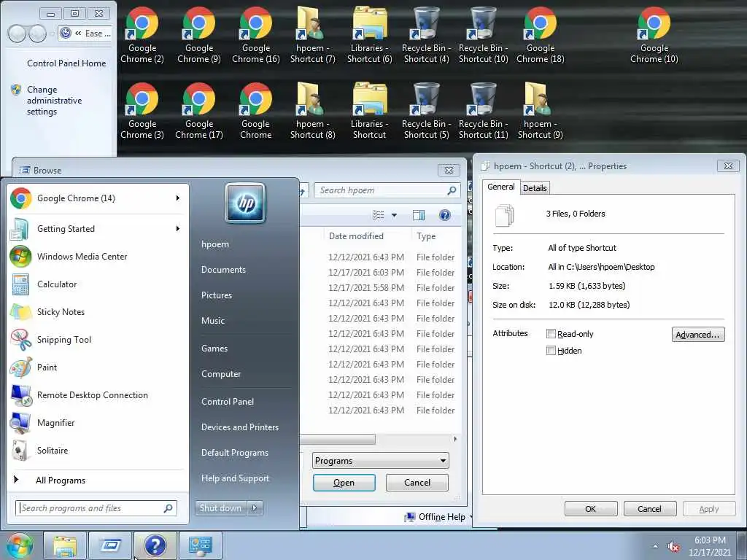Open Google Chrome (10) desktop icon
The width and height of the screenshot is (747, 560).
pos(654,35)
